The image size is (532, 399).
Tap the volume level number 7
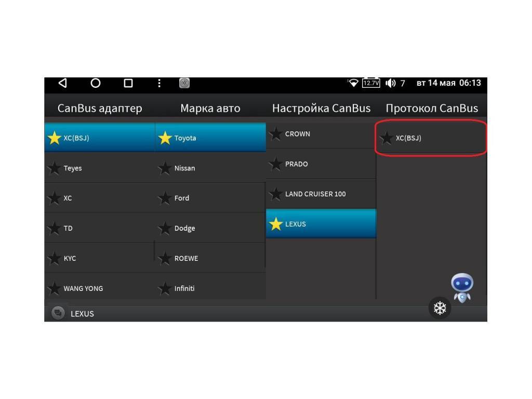click(x=403, y=84)
